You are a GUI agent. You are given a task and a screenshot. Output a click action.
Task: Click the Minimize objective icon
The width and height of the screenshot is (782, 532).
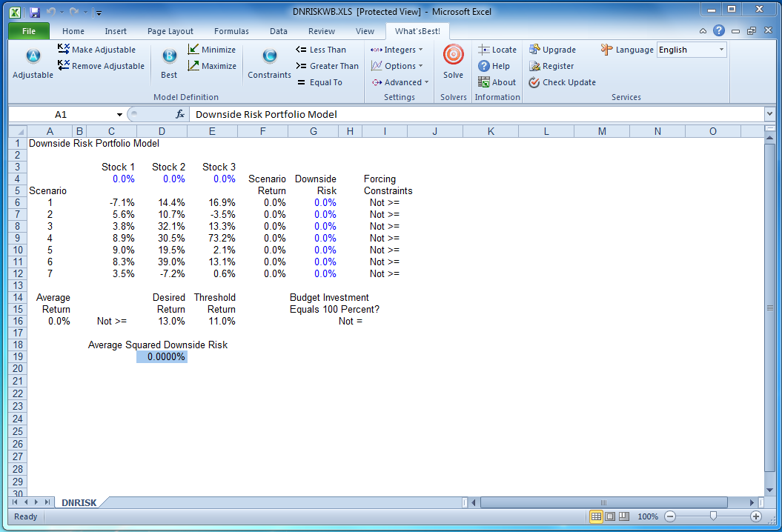point(194,50)
